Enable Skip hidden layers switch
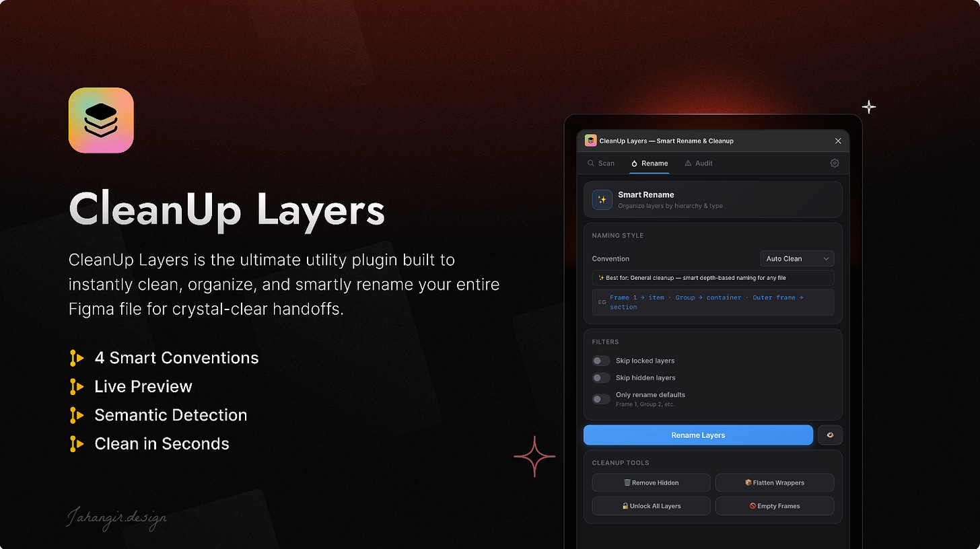 601,377
